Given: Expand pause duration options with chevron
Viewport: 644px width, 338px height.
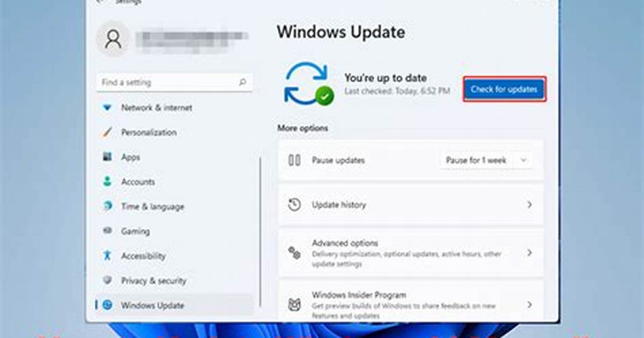Looking at the screenshot, I should click(524, 160).
